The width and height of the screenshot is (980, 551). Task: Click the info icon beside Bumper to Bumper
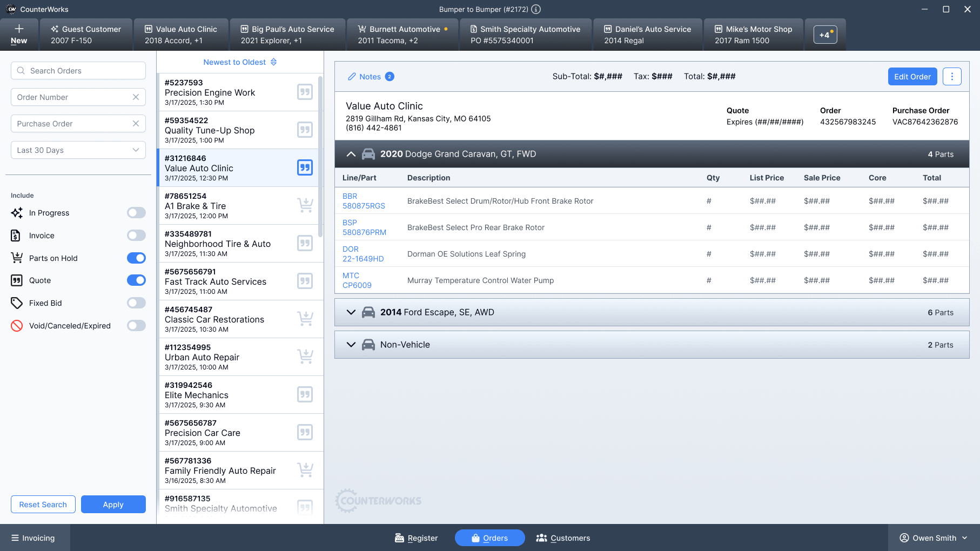[x=536, y=9]
